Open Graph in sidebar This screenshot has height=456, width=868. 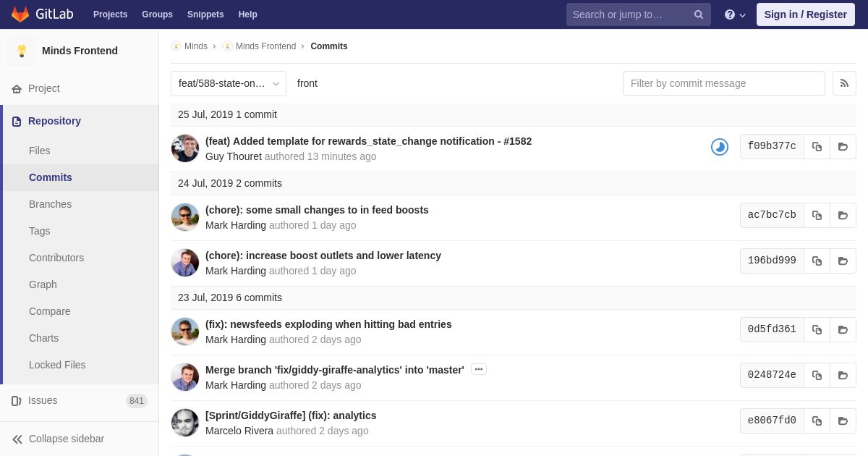[43, 284]
